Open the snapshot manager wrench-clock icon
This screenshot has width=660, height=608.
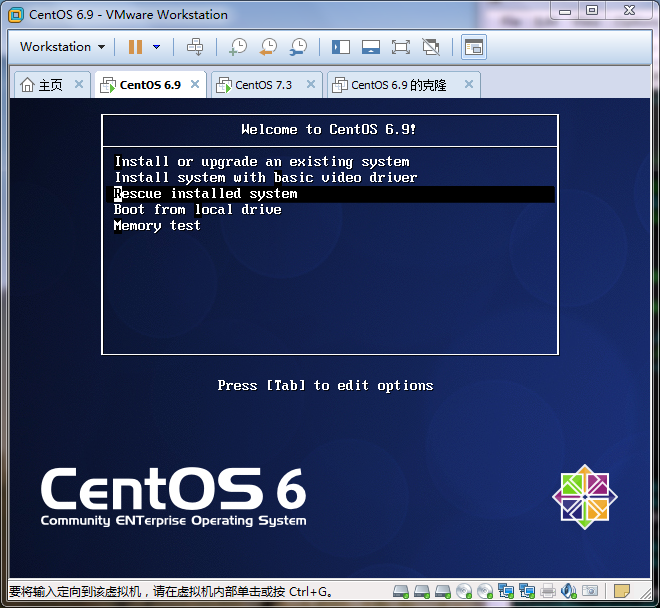point(298,47)
